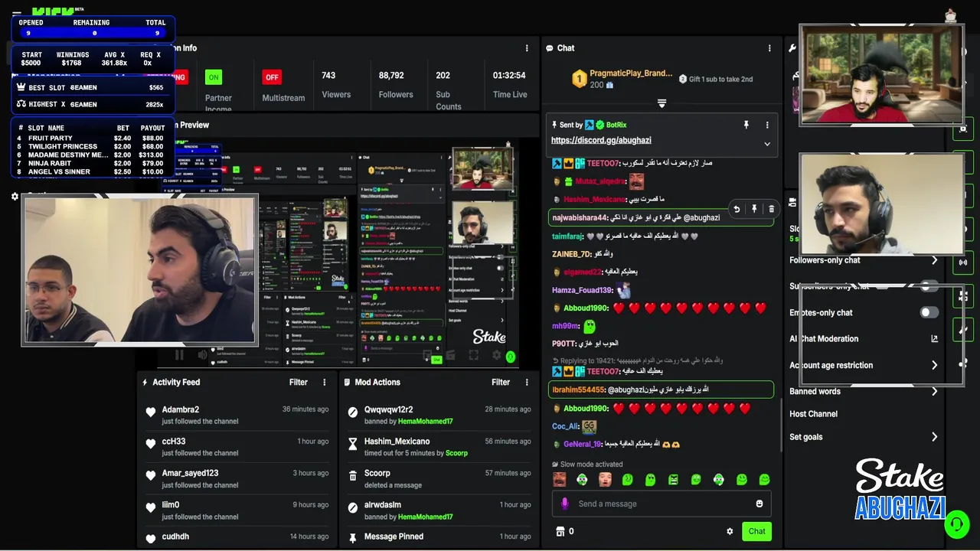
Task: Open pinned message three-dot options
Action: tap(767, 125)
